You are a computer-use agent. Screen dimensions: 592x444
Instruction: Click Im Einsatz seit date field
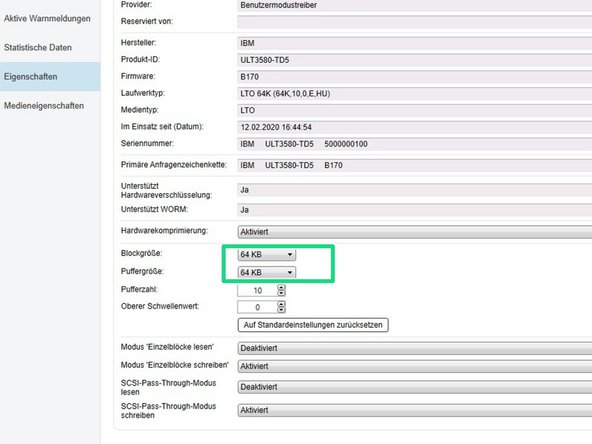pyautogui.click(x=415, y=127)
